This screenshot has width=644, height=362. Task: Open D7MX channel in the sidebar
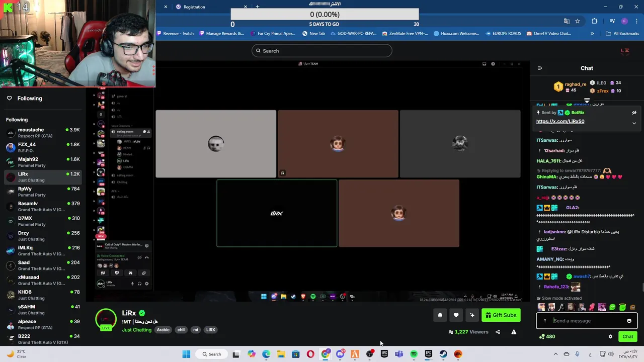[x=43, y=221]
